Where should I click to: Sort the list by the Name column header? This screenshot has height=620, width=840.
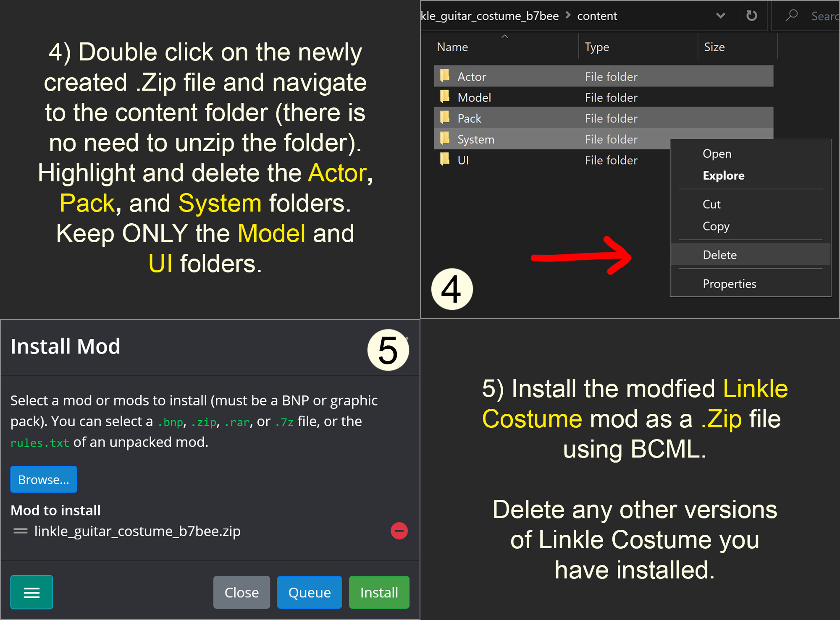[x=452, y=47]
